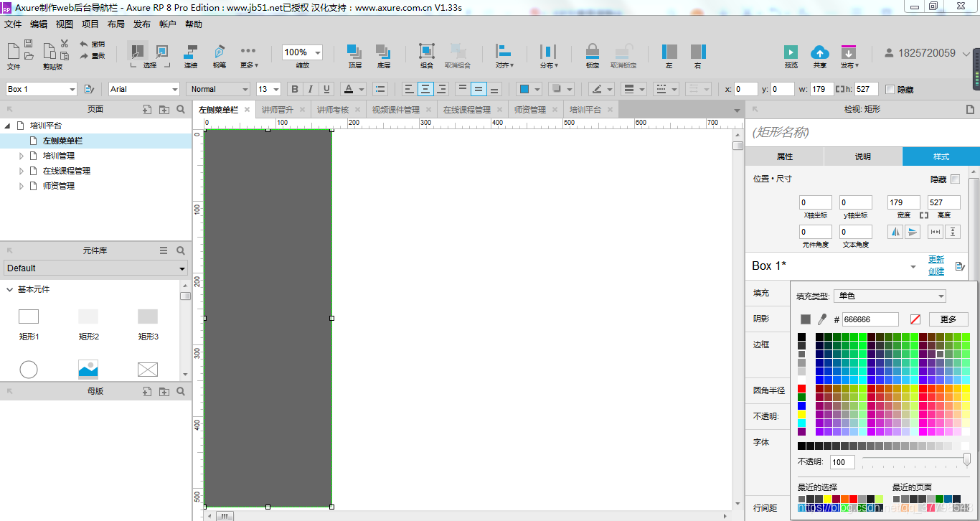Switch to the 属性 inspector tab
The height and width of the screenshot is (521, 980).
point(785,156)
